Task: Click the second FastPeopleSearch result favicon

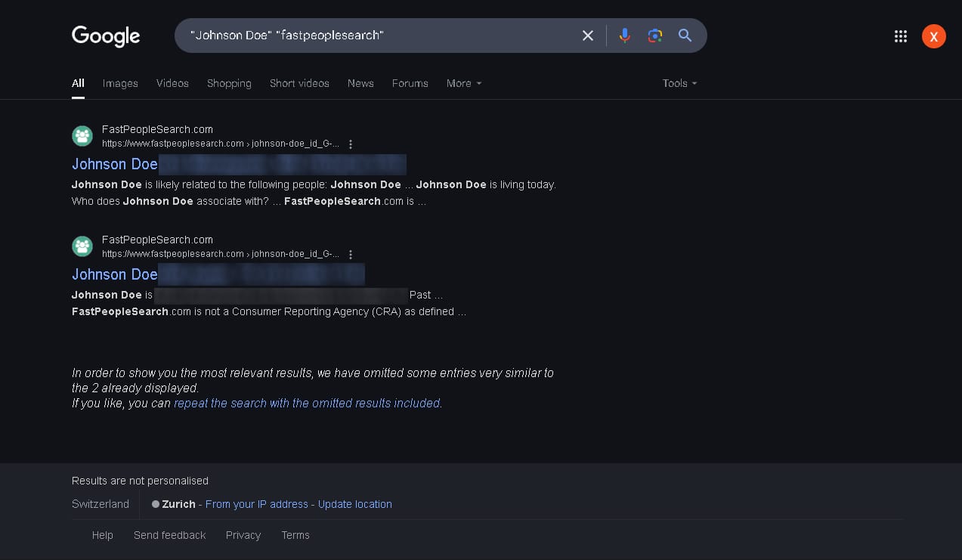Action: coord(82,246)
